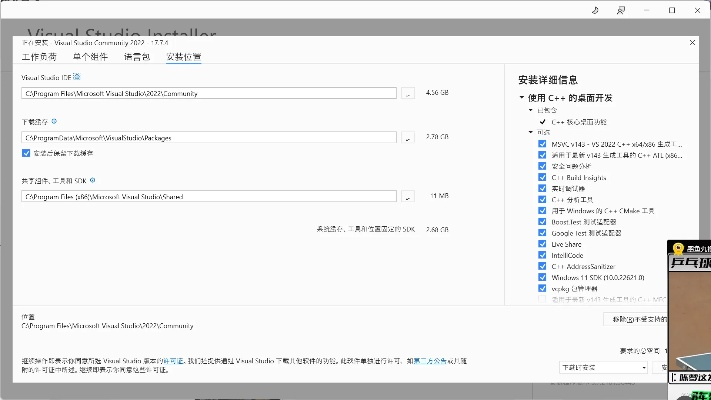Click the feedback icon in the Installer title bar
Image resolution: width=711 pixels, height=400 pixels.
pos(621,10)
